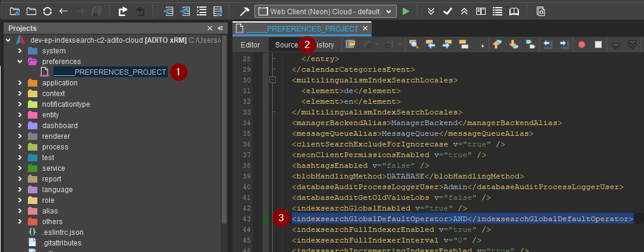The width and height of the screenshot is (644, 252).
Task: Toggle highlight search in the editor toolbar
Action: pyautogui.click(x=464, y=44)
